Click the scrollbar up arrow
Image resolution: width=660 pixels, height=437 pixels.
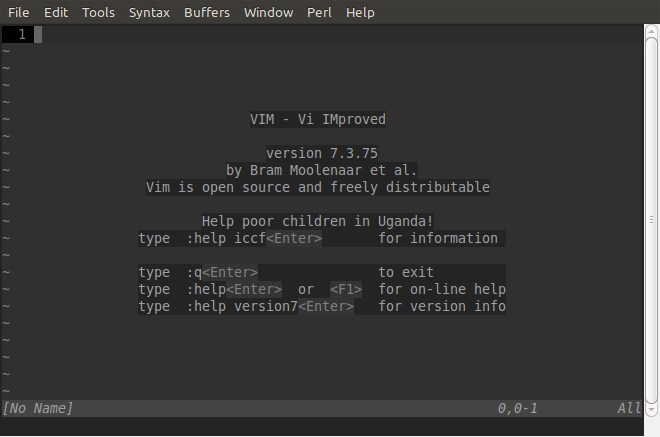(652, 31)
